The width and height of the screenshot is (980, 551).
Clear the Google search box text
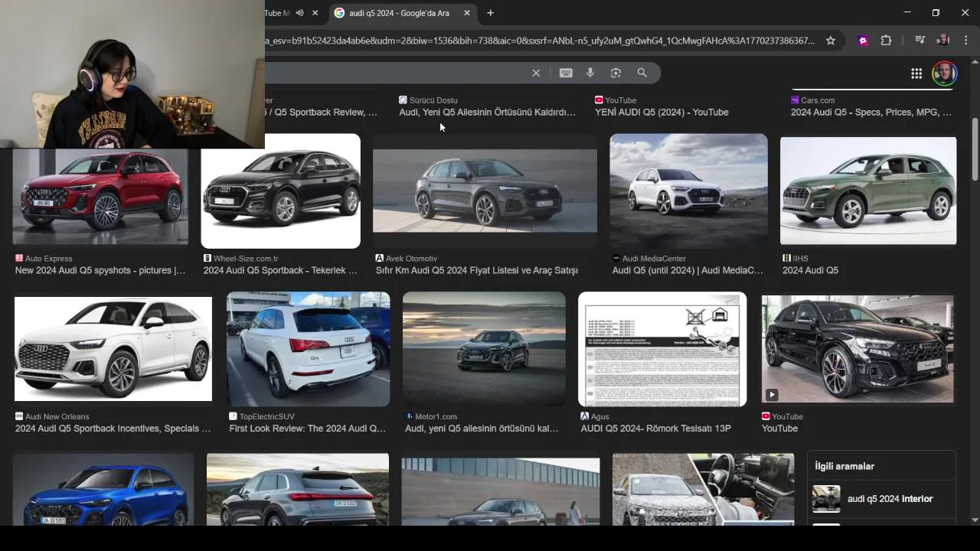pos(536,73)
